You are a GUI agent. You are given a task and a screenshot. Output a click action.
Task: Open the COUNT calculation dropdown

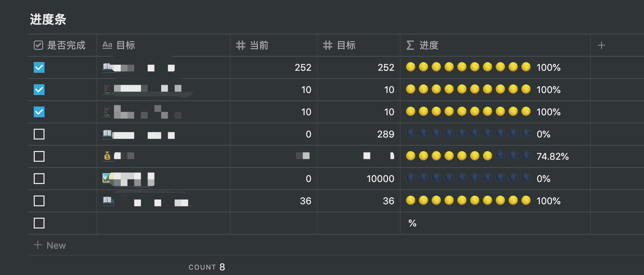tap(206, 267)
